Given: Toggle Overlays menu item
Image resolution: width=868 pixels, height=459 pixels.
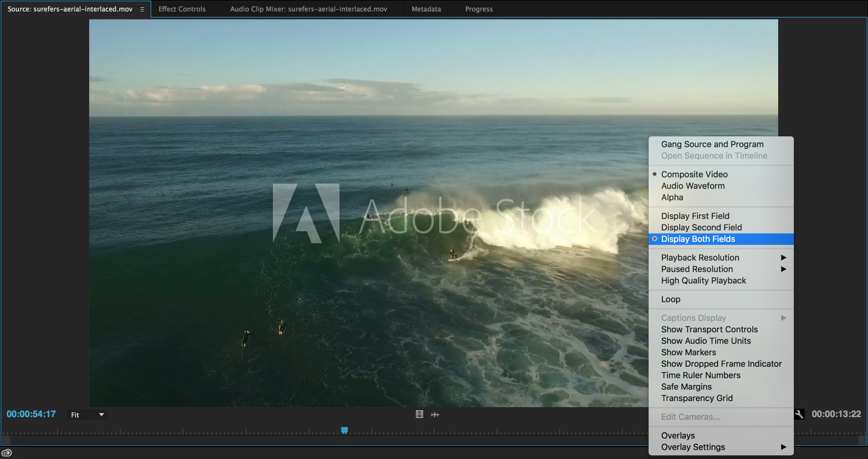Looking at the screenshot, I should tap(721, 435).
